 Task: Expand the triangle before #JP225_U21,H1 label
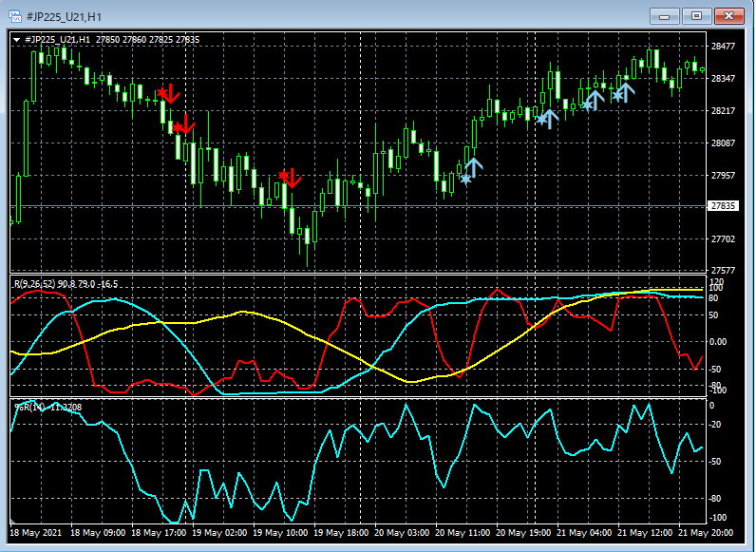coord(16,40)
